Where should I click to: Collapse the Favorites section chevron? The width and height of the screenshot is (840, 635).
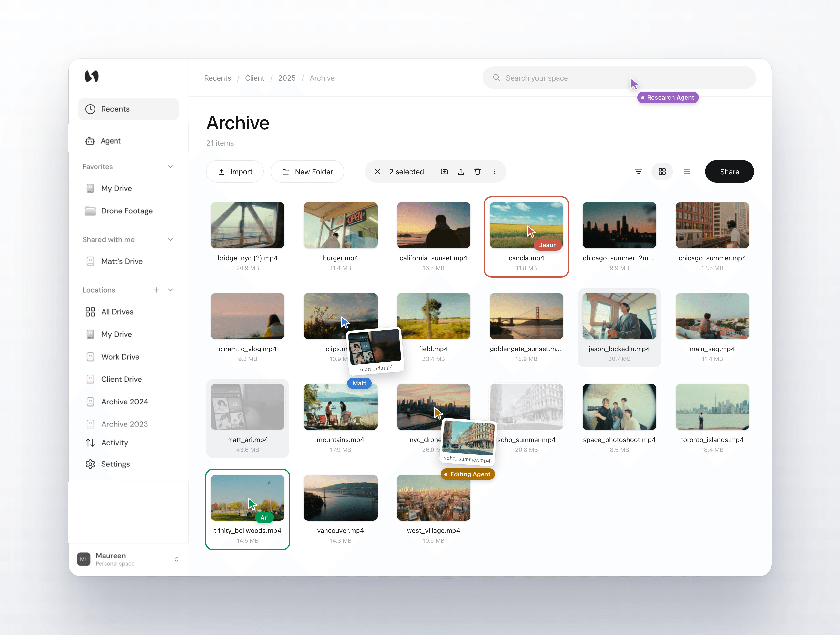170,167
